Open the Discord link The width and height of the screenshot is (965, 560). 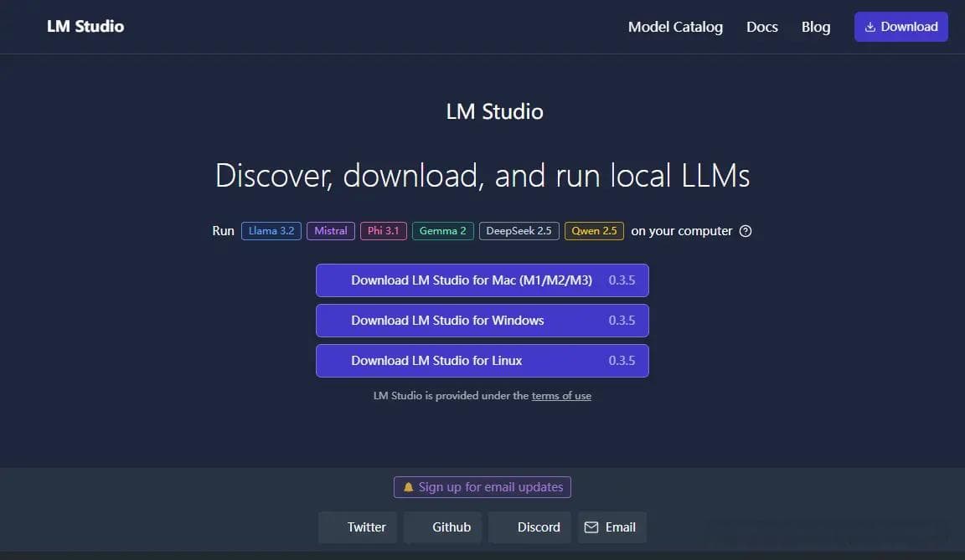529,527
